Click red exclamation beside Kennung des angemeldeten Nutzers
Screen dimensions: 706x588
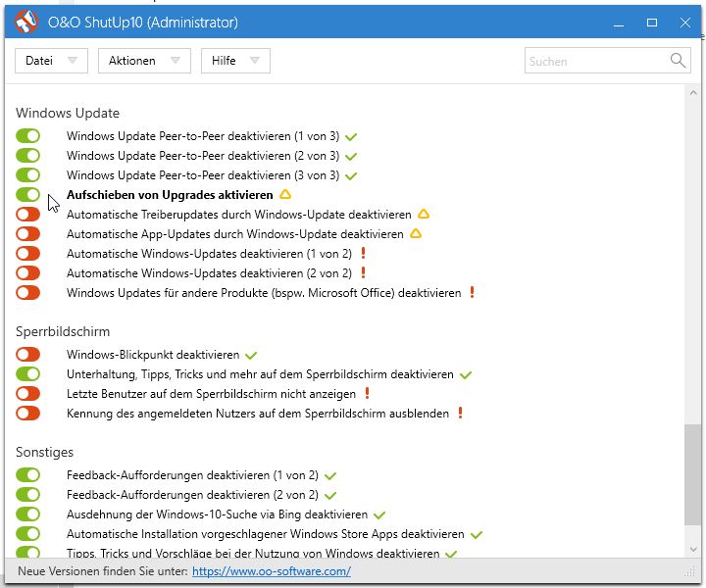[460, 413]
